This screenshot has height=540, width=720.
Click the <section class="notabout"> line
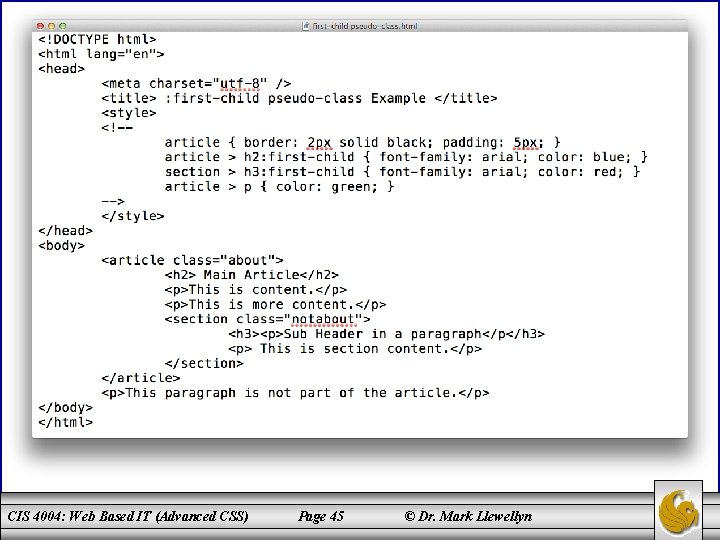(x=268, y=319)
